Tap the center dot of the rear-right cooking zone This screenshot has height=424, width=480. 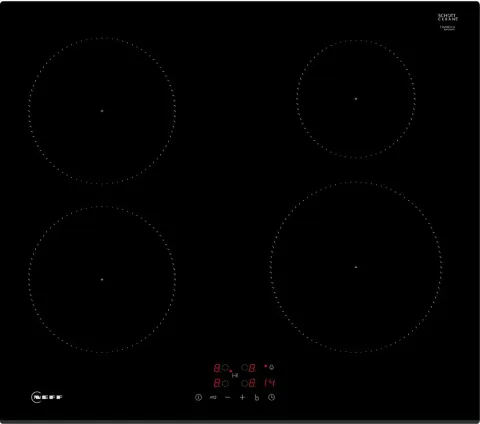point(356,99)
